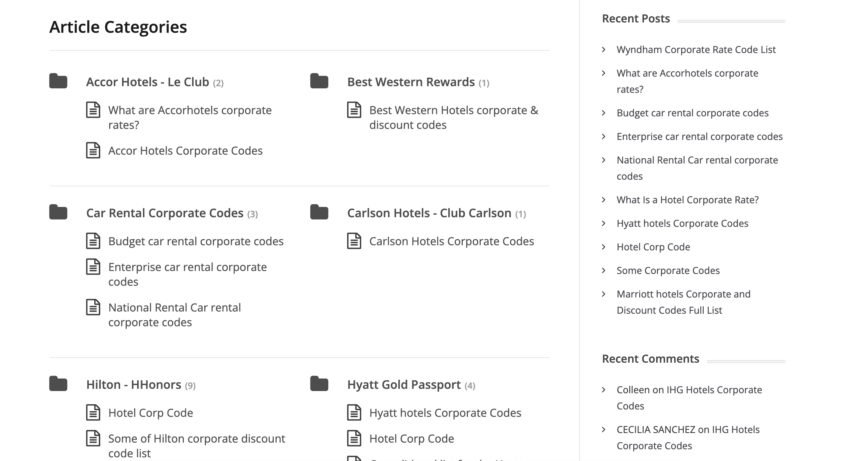
Task: Click the document icon next to Carlson Hotels Corporate Codes
Action: [355, 241]
